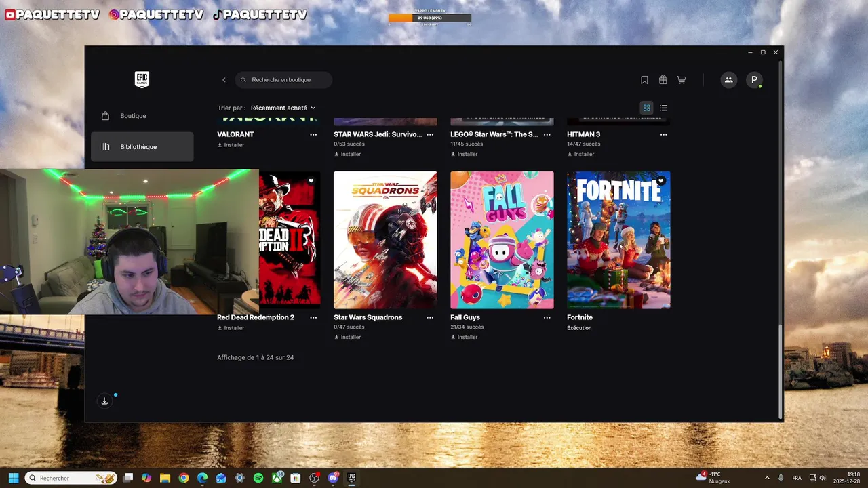Click Installer under HITMAN 3
This screenshot has width=868, height=488.
tap(581, 154)
